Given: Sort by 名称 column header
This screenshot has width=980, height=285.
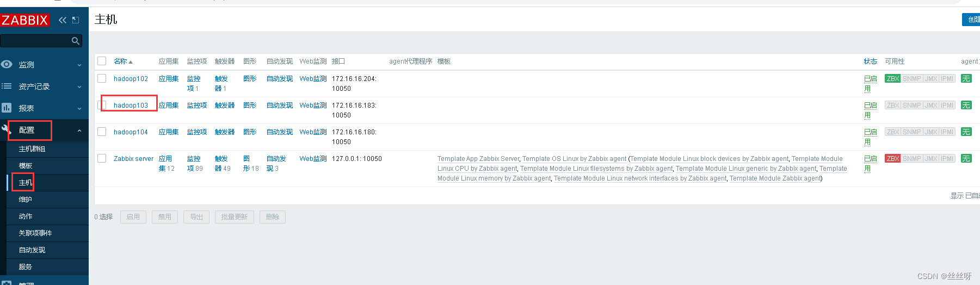Looking at the screenshot, I should point(123,61).
